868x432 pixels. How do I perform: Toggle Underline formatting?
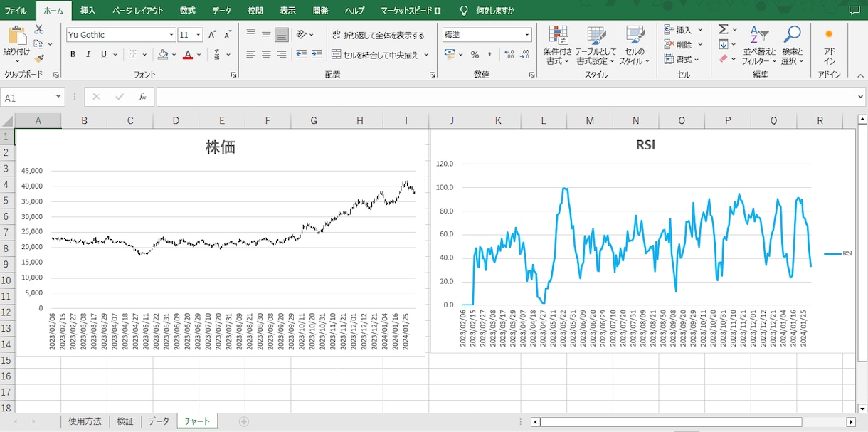[x=104, y=55]
